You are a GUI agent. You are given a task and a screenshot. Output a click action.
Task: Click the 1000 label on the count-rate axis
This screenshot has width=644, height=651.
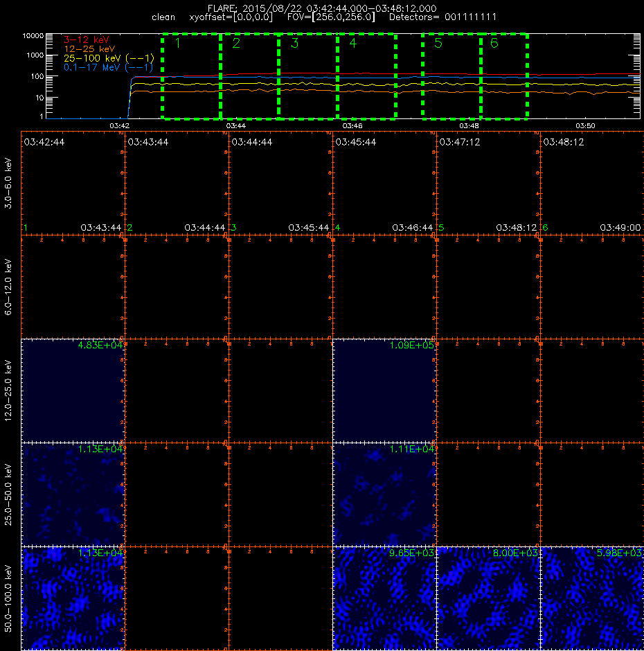(35, 55)
